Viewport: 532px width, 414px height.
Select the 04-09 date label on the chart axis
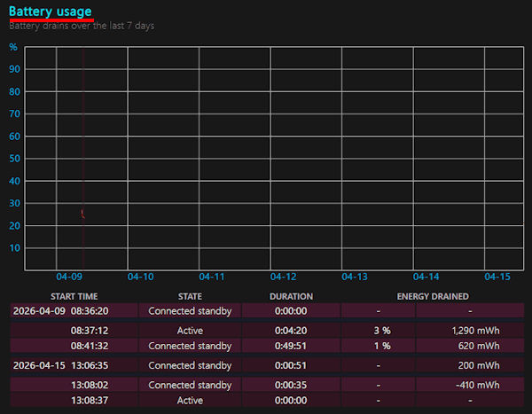pos(68,277)
